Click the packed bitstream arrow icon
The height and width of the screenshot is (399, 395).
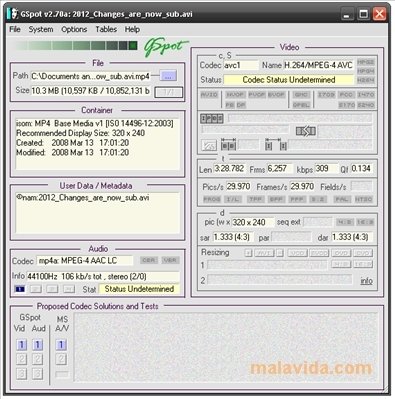(305, 131)
